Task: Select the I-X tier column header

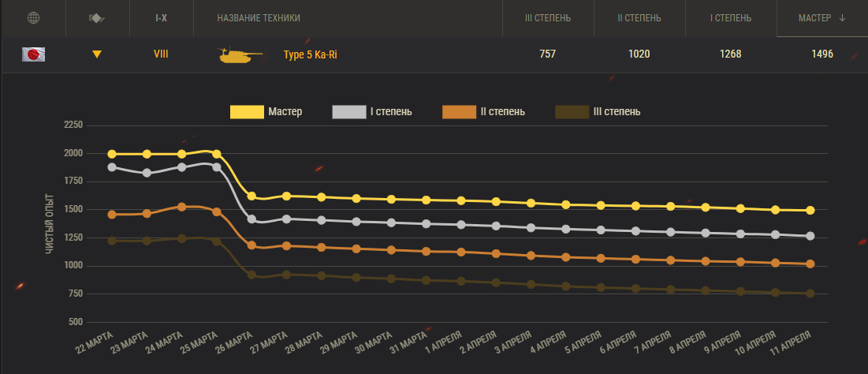Action: point(161,18)
